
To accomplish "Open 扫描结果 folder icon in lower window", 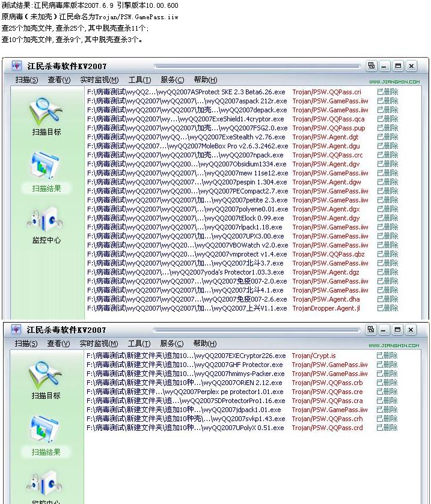I will tap(44, 430).
